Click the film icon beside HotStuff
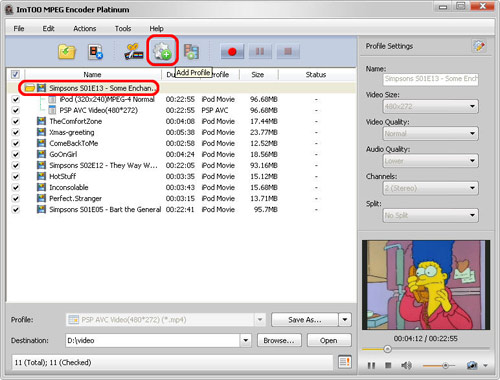 click(41, 176)
